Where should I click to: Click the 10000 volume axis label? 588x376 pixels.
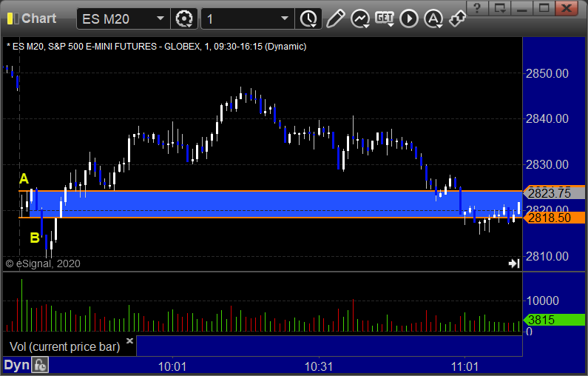[x=543, y=301]
